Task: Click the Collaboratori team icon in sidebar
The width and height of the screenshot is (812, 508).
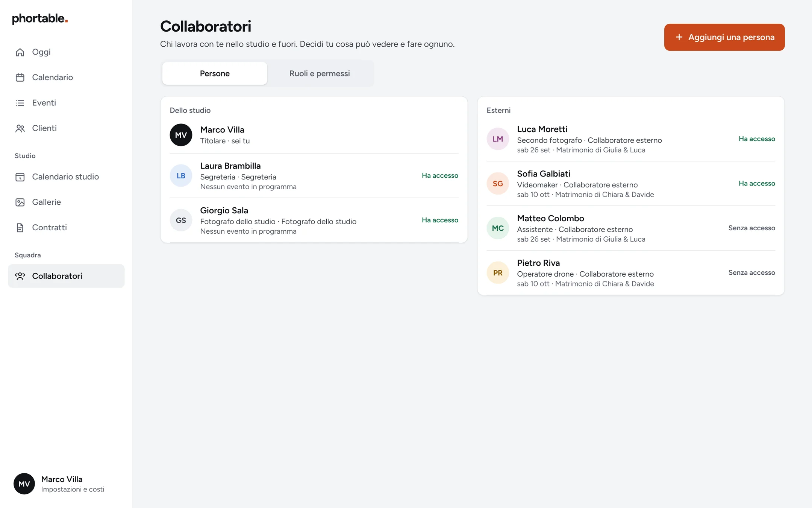Action: tap(20, 276)
